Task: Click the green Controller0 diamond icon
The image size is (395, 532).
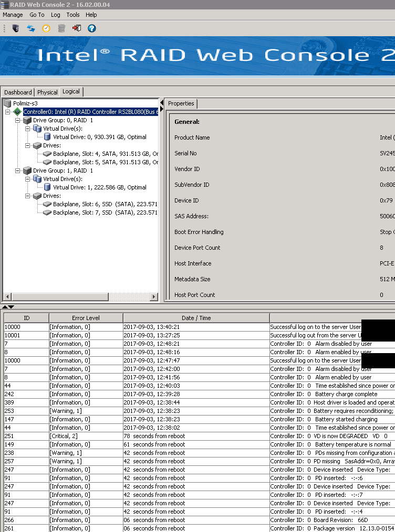Action: (x=17, y=112)
